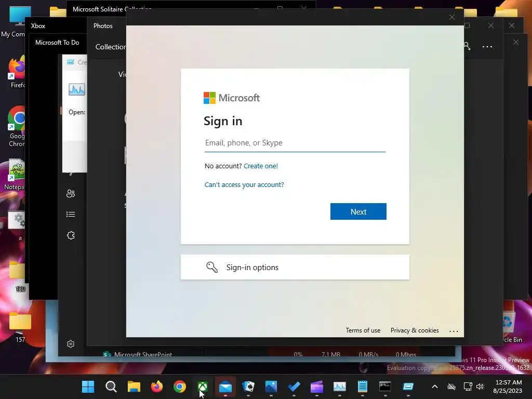This screenshot has height=399, width=532.
Task: Open the puzzle-piece icon in background sidebar
Action: (71, 235)
